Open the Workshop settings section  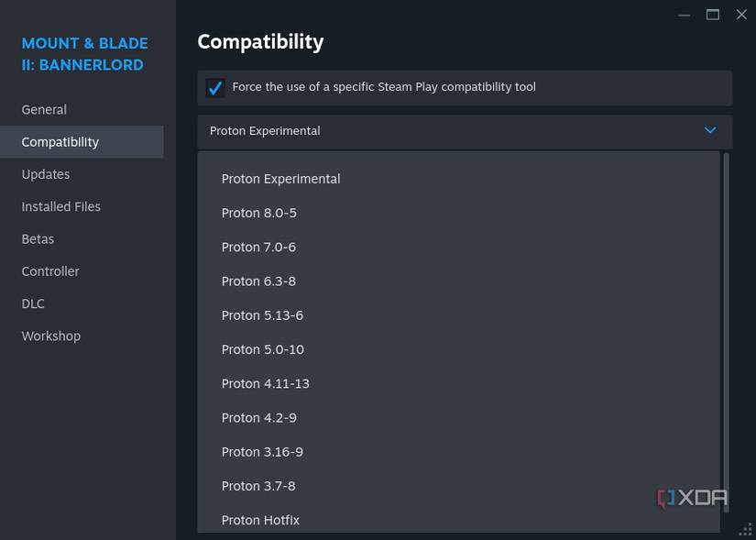point(50,336)
